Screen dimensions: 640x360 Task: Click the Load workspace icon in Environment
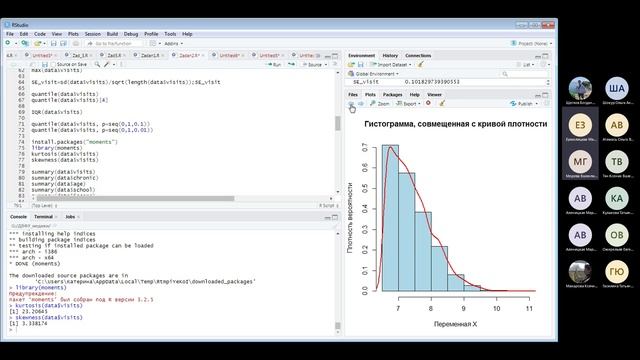tap(351, 64)
